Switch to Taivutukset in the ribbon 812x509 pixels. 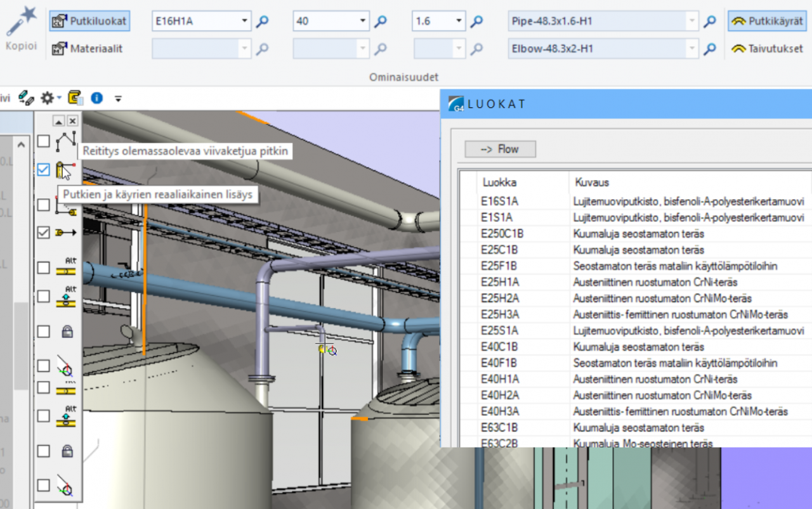point(768,48)
